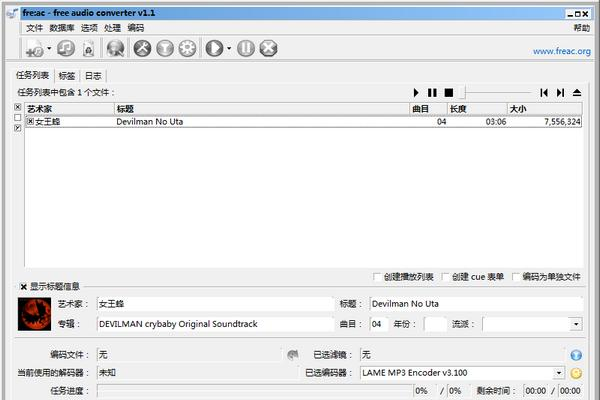Click the remove selected track toolbar icon
The image size is (600, 400).
click(x=88, y=49)
